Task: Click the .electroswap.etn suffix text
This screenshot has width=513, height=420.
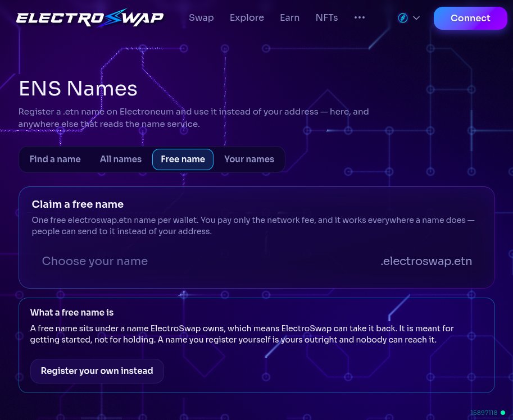Action: pos(426,261)
